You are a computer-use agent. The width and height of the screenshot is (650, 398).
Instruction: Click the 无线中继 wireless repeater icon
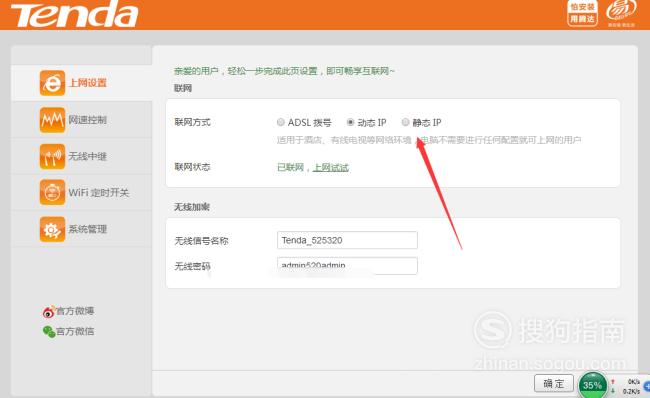click(x=52, y=156)
